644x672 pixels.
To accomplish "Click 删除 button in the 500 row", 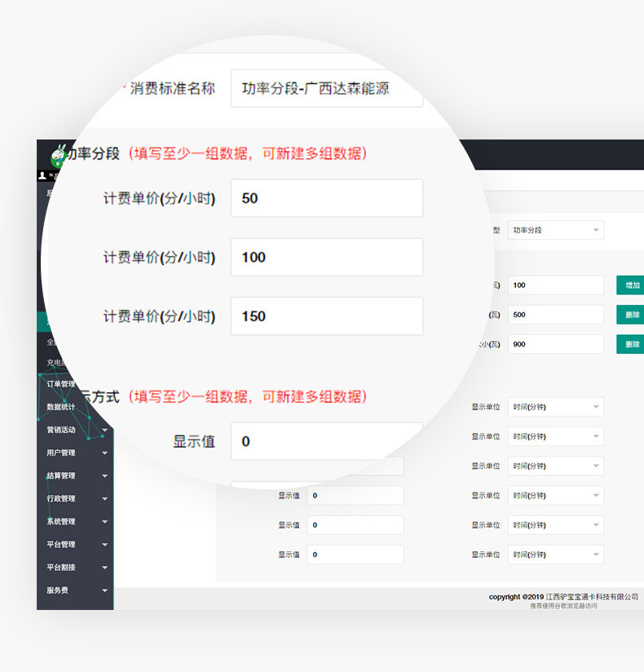I will point(630,315).
